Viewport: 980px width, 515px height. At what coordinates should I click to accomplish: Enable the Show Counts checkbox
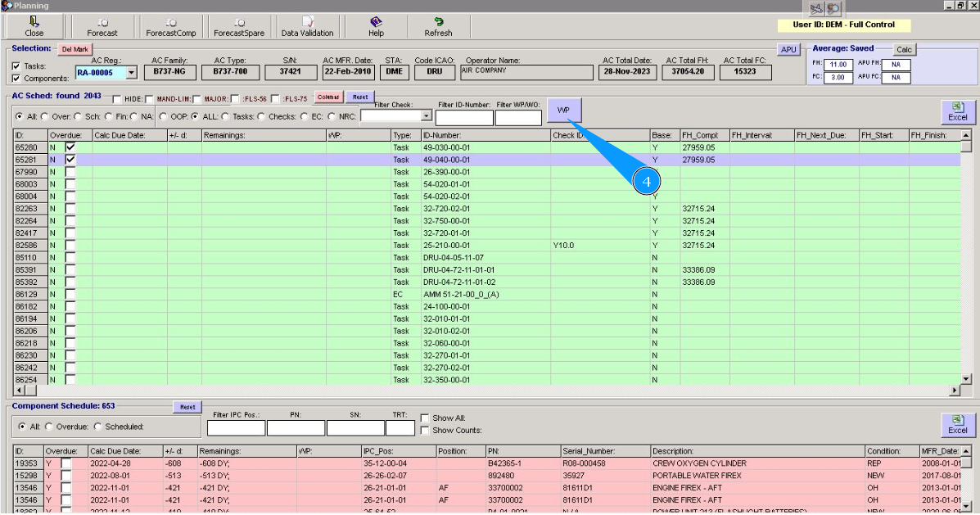[x=424, y=430]
